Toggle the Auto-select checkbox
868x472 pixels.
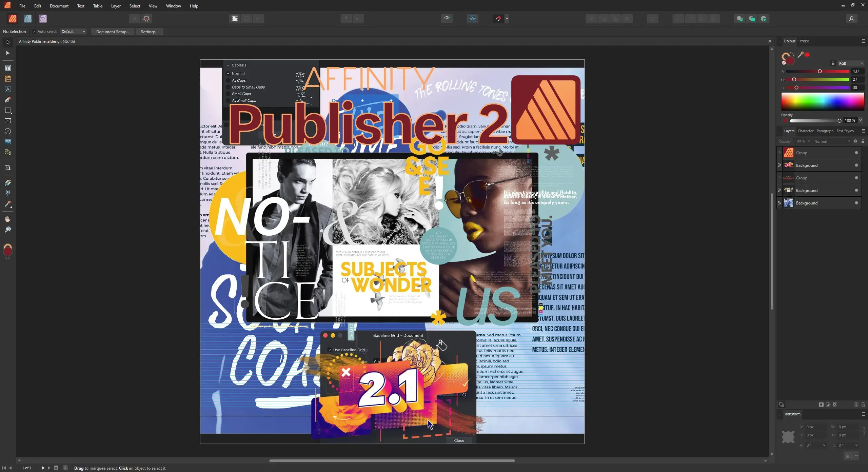34,32
